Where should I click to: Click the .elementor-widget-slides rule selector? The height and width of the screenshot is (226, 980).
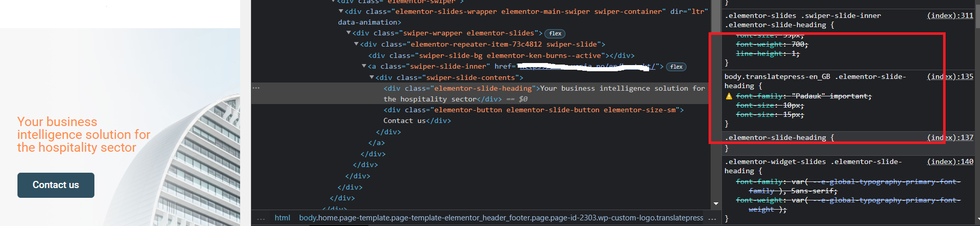(813, 167)
